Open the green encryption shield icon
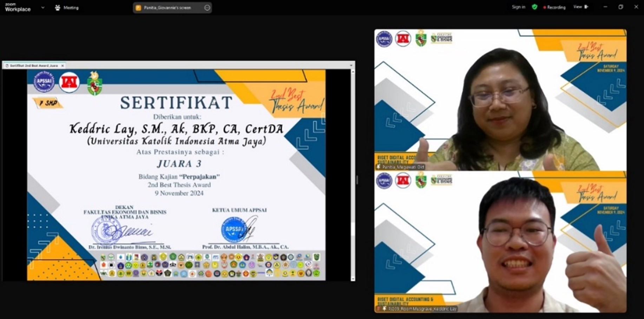The height and width of the screenshot is (319, 644). click(534, 7)
